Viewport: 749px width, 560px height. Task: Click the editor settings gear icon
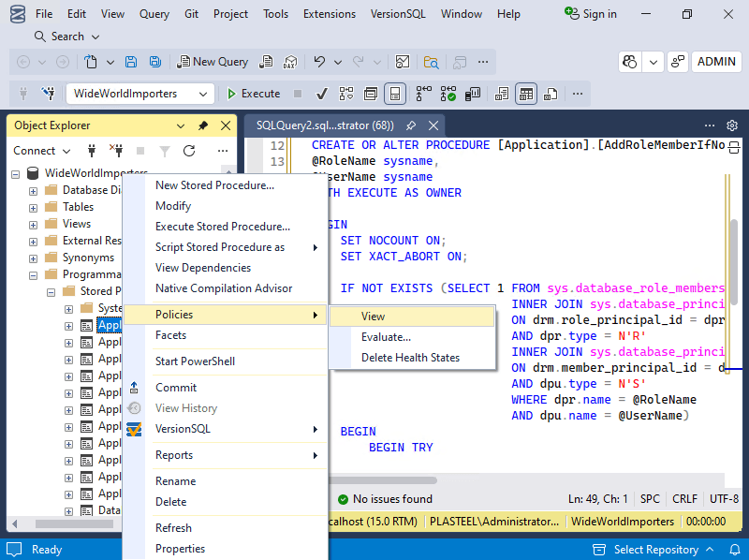pyautogui.click(x=732, y=125)
